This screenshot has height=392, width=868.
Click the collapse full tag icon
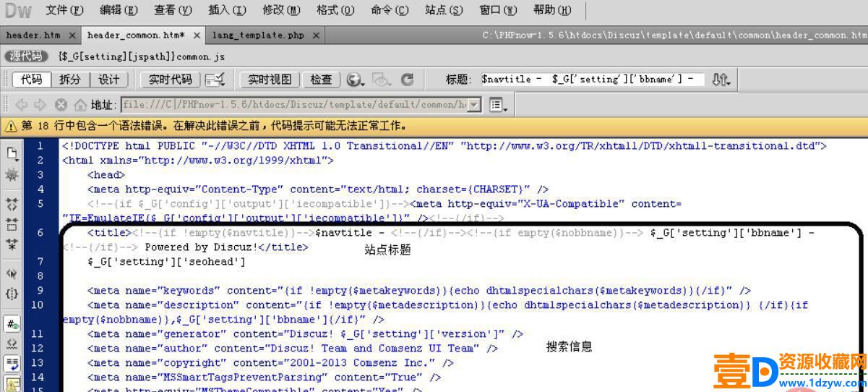pyautogui.click(x=12, y=203)
